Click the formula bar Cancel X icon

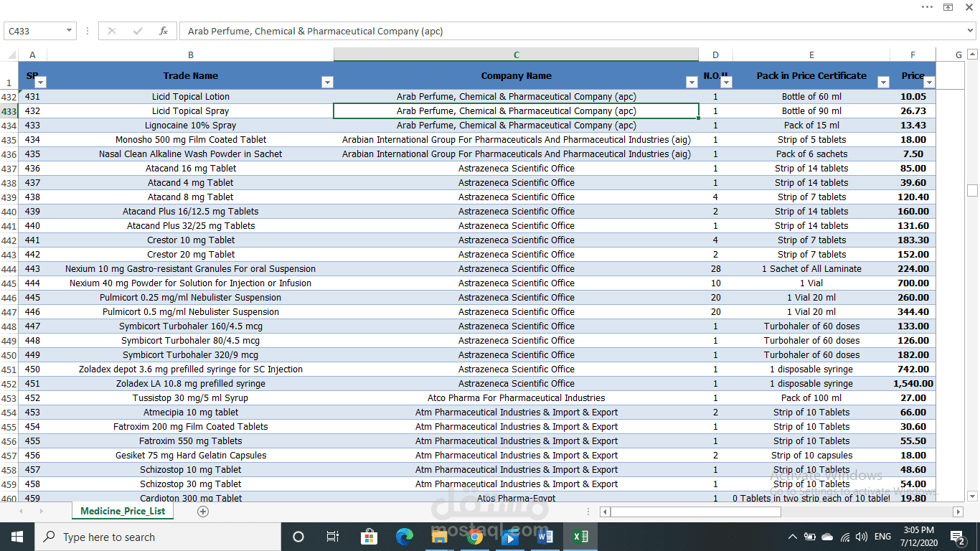click(112, 31)
